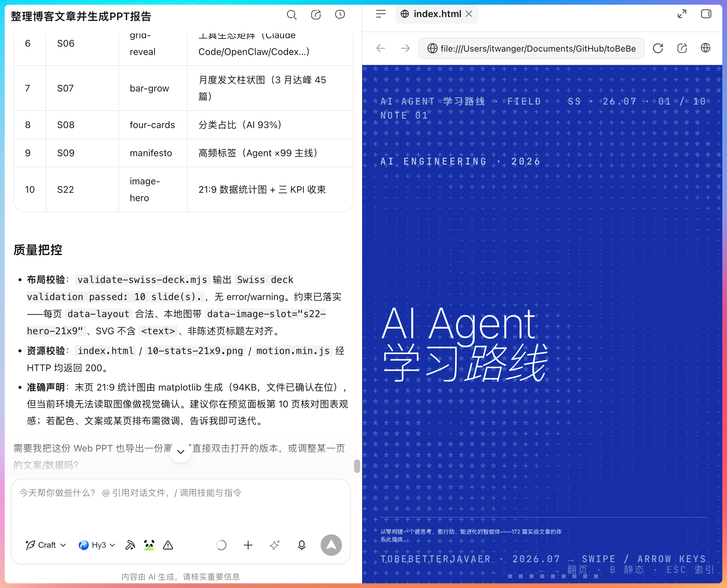The image size is (727, 588).
Task: Open preview in external browser globe icon
Action: (706, 48)
